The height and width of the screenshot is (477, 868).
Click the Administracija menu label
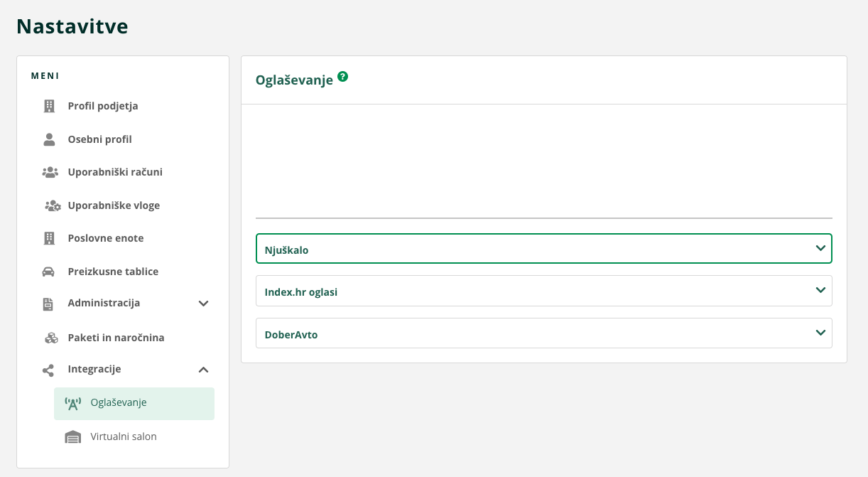(104, 303)
